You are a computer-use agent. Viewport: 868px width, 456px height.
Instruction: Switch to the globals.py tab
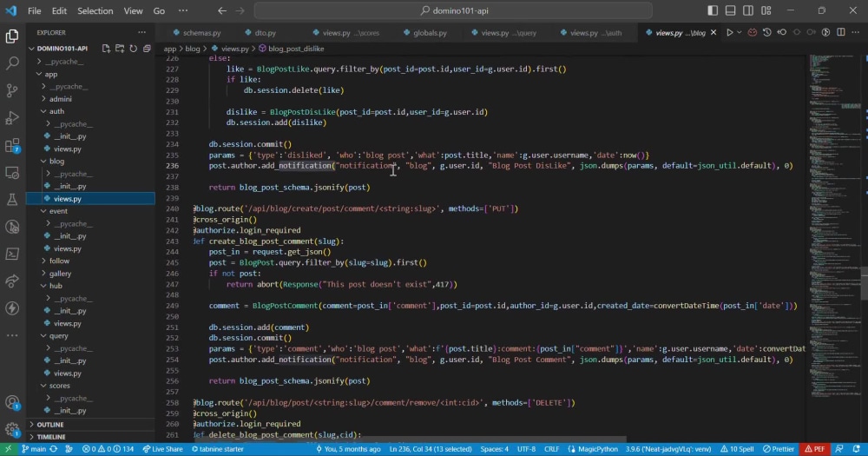point(430,33)
